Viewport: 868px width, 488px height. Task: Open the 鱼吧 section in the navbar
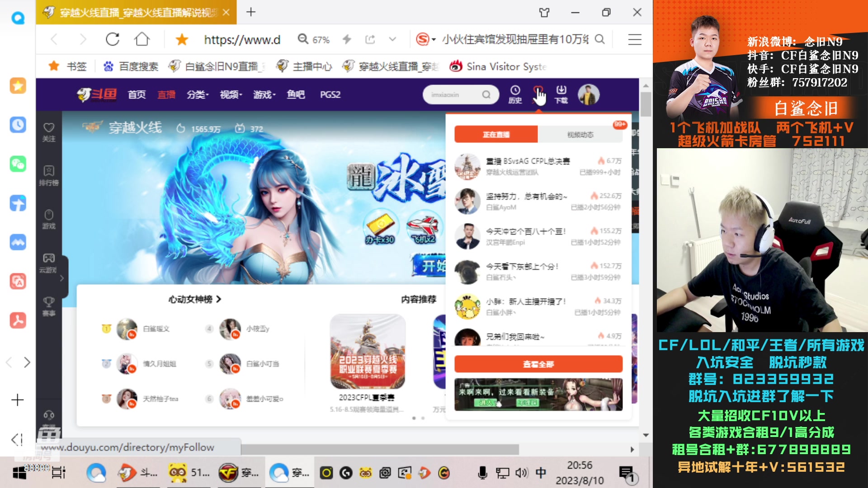click(297, 94)
